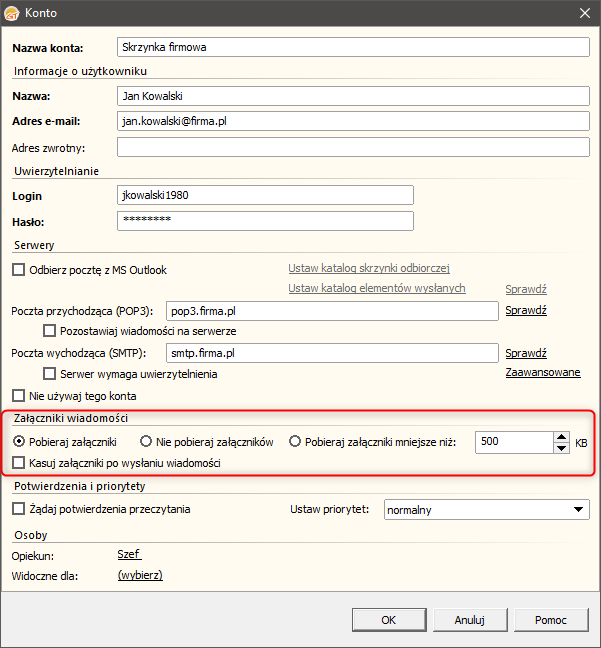The width and height of the screenshot is (601, 648).
Task: Open the Zaawansowane link
Action: (543, 372)
